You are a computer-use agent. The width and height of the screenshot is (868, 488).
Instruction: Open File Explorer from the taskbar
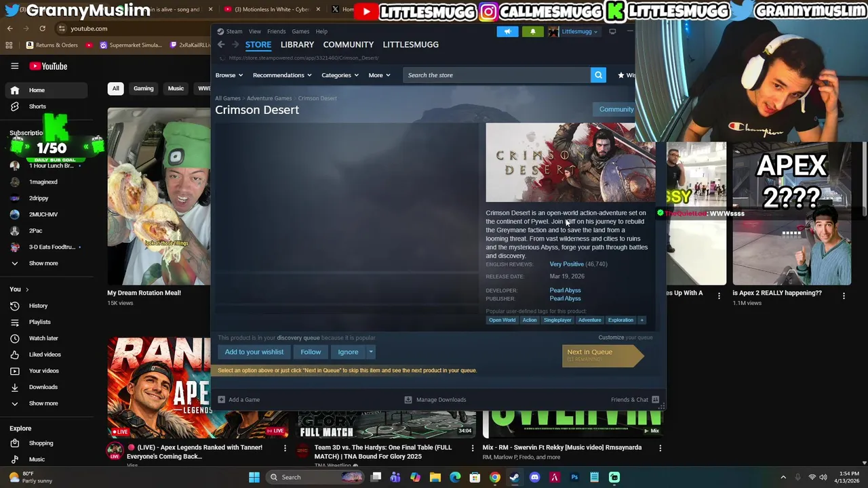[x=435, y=477]
